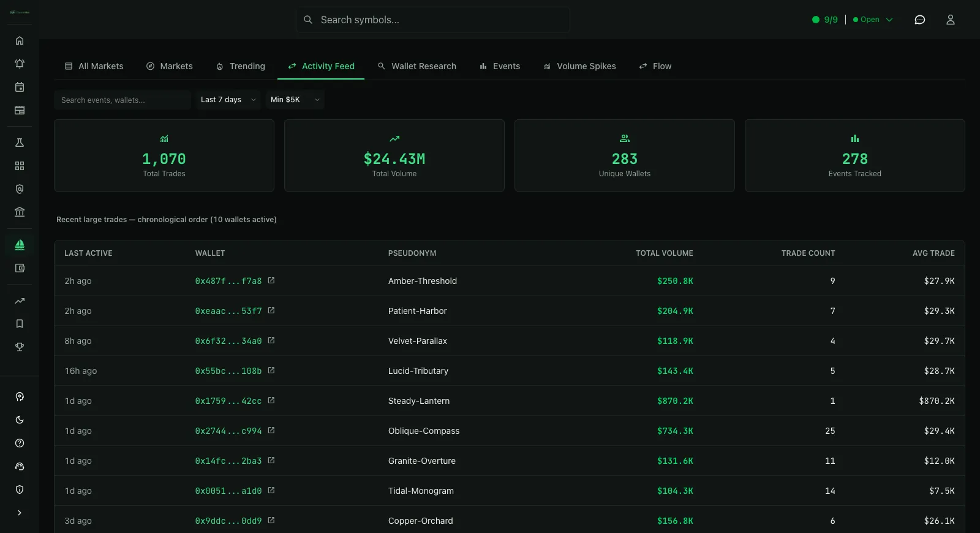The height and width of the screenshot is (533, 980).
Task: Open the news table icon in sidebar
Action: click(20, 110)
